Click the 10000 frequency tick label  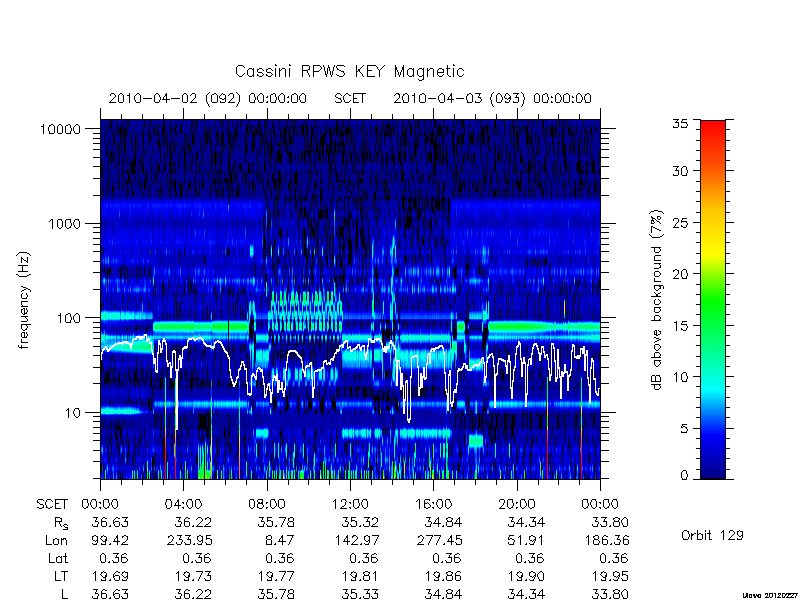(x=60, y=130)
